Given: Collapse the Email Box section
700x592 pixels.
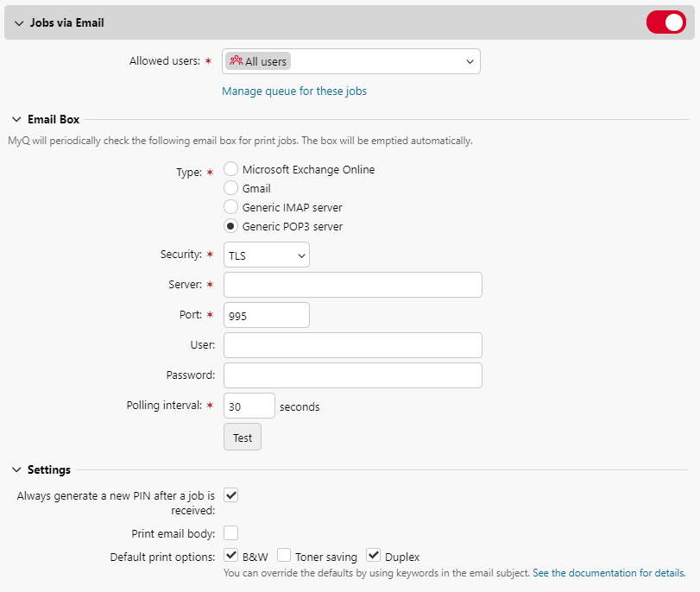Looking at the screenshot, I should tap(17, 119).
